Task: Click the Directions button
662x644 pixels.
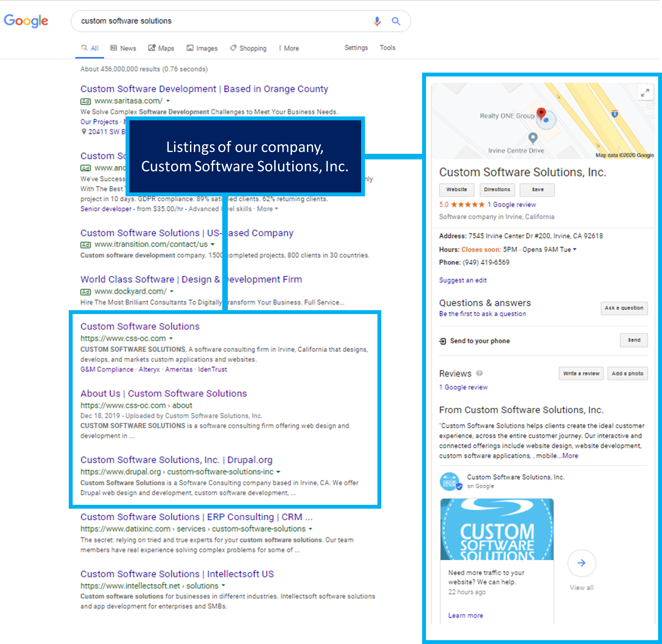Action: click(x=497, y=189)
